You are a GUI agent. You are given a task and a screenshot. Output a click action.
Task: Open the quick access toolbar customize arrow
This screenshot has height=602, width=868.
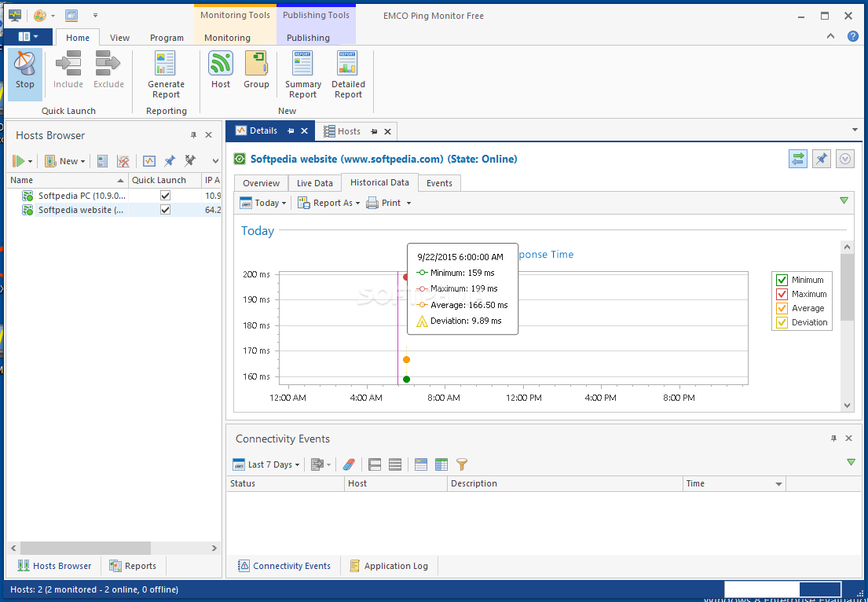click(95, 16)
